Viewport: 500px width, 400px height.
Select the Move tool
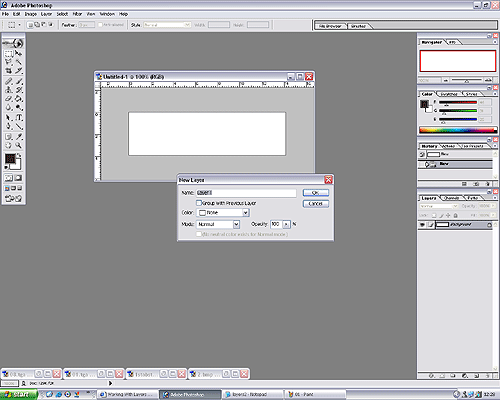click(19, 53)
